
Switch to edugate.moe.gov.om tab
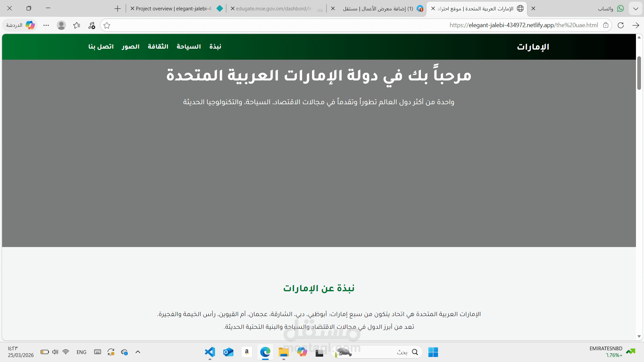pos(274,9)
